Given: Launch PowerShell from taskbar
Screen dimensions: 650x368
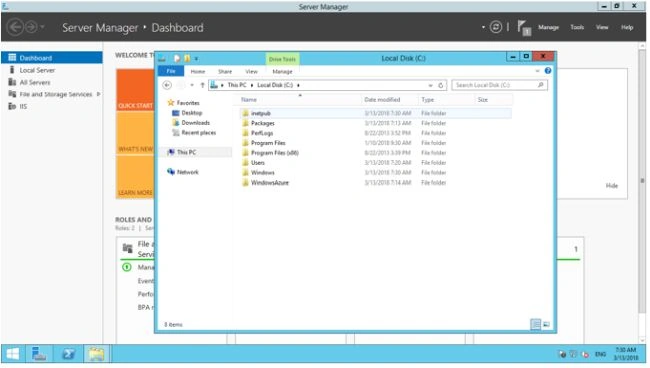Looking at the screenshot, I should tap(68, 354).
